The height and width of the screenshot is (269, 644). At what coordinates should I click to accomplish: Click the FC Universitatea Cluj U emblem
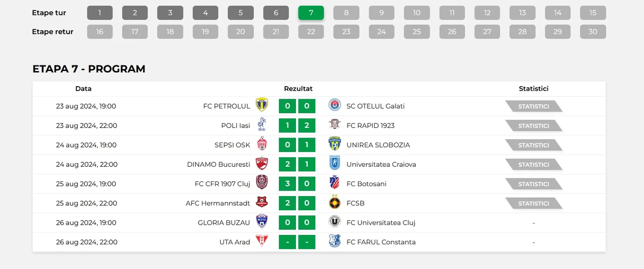[x=335, y=222]
